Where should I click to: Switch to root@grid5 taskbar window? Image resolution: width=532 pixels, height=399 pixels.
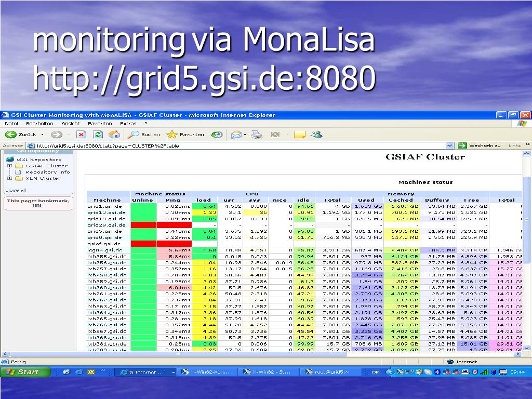(x=330, y=372)
